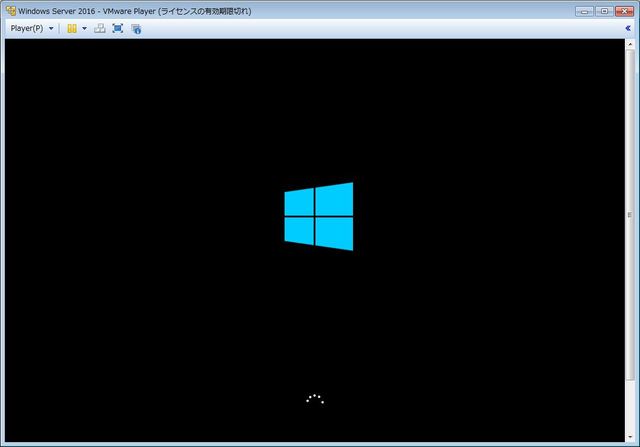Click the Windows logo in the VM screen

(319, 216)
